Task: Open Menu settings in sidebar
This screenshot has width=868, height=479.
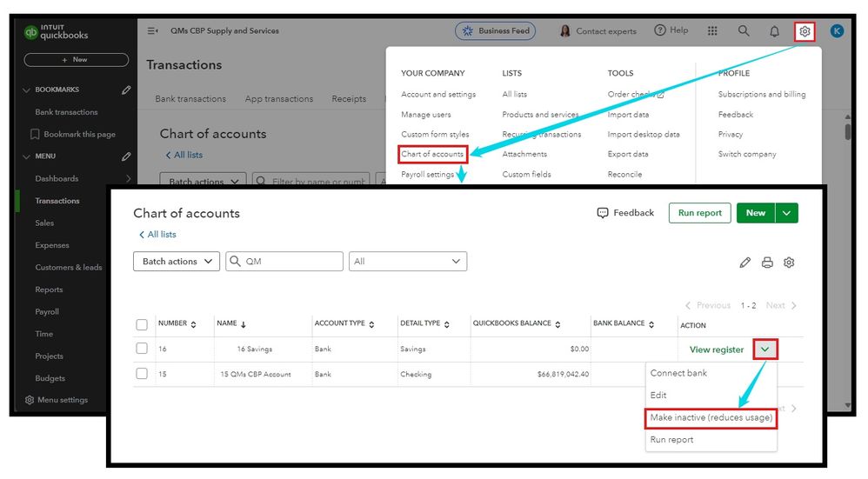Action: 57,399
